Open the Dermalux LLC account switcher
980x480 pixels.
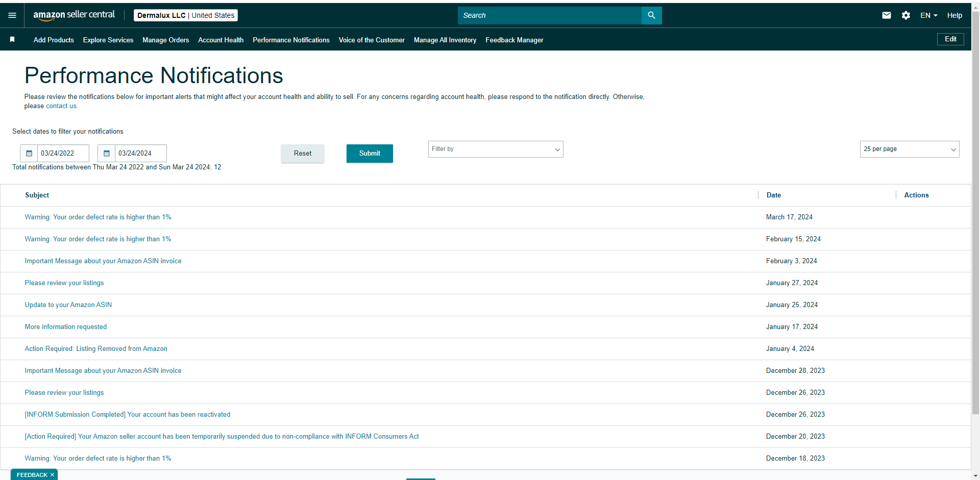click(x=186, y=15)
